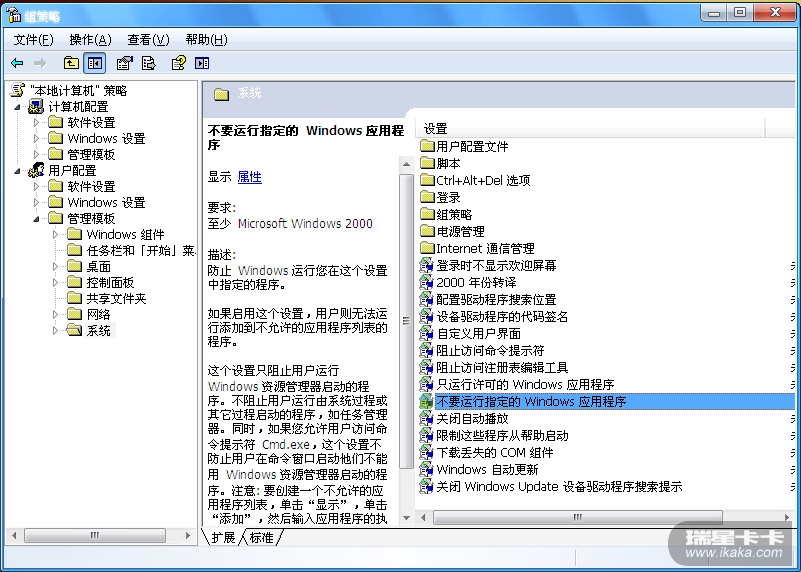The height and width of the screenshot is (572, 801).
Task: Switch to the 标准 tab
Action: click(262, 537)
